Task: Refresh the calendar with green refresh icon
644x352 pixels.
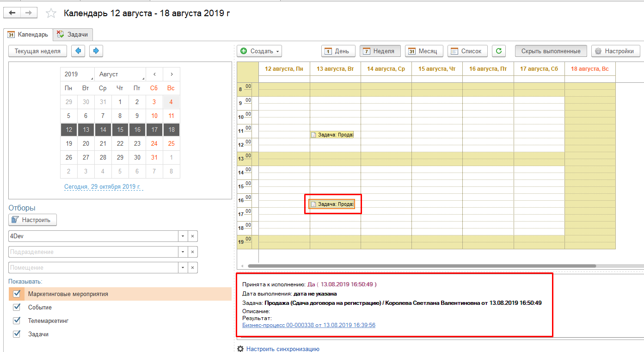Action: point(498,51)
